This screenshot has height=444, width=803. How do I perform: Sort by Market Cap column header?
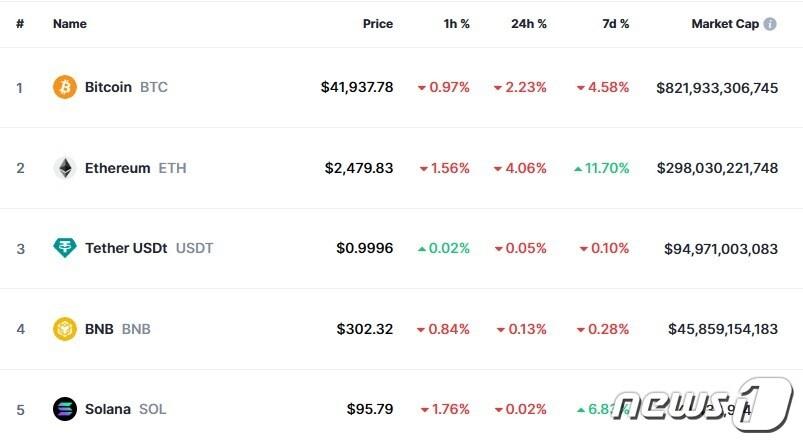pyautogui.click(x=725, y=24)
